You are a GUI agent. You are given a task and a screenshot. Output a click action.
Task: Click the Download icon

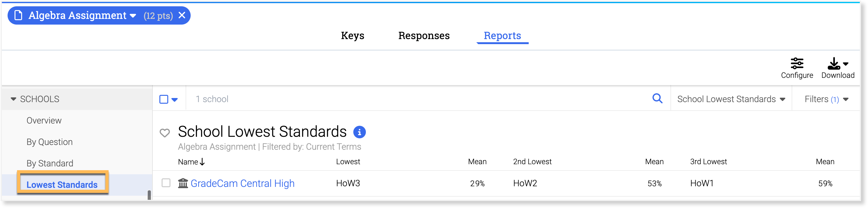tap(834, 63)
